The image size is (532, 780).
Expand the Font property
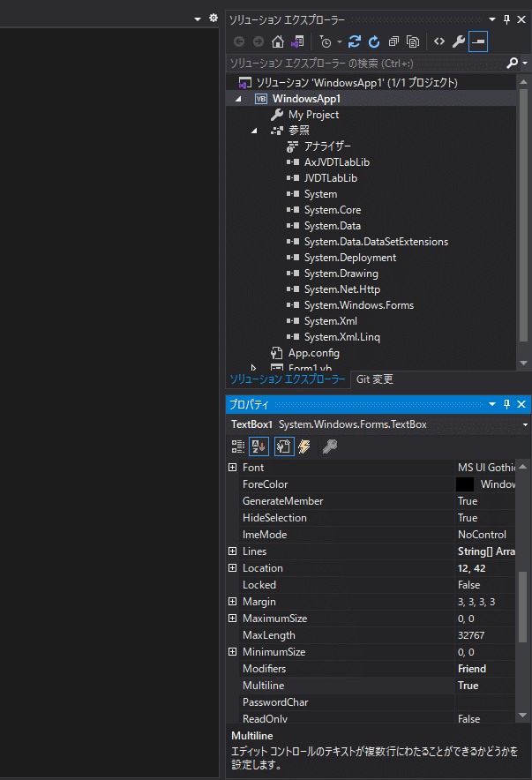pos(232,467)
